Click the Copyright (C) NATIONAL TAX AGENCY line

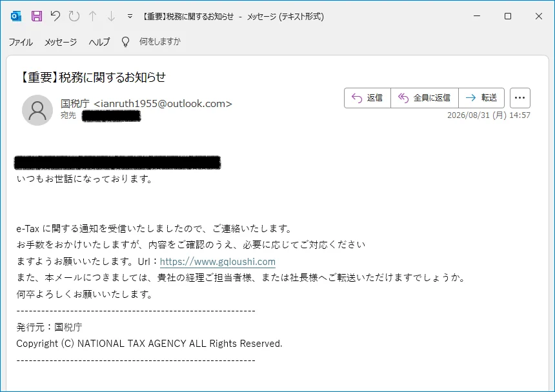click(x=149, y=344)
